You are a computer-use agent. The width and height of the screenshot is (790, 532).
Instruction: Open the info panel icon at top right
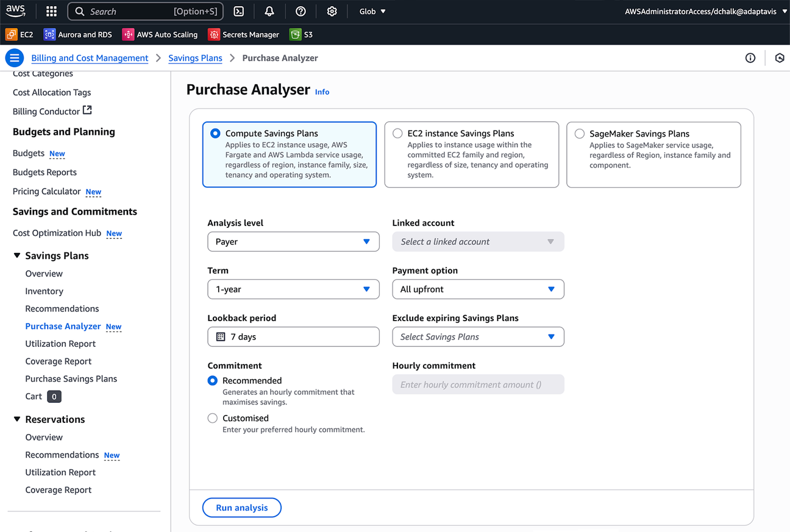tap(750, 58)
